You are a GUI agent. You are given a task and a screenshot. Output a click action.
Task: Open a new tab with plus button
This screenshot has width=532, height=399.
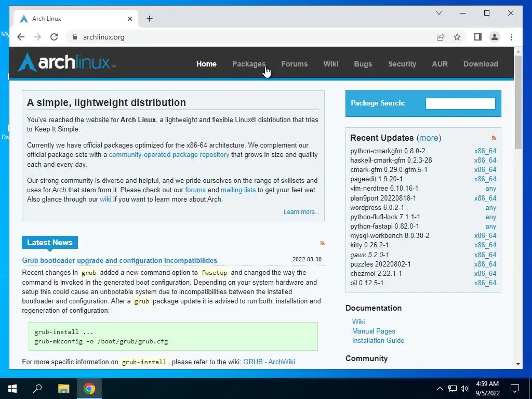pos(150,19)
